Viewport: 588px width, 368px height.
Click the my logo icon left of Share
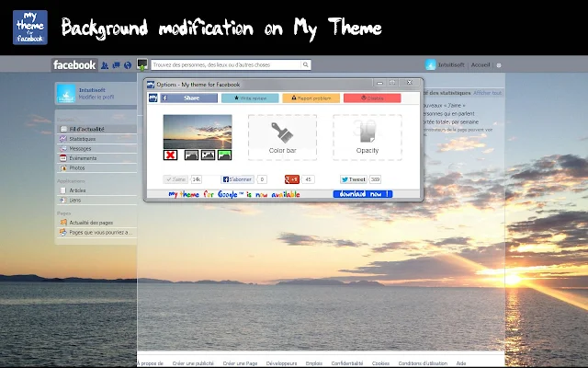pos(153,98)
